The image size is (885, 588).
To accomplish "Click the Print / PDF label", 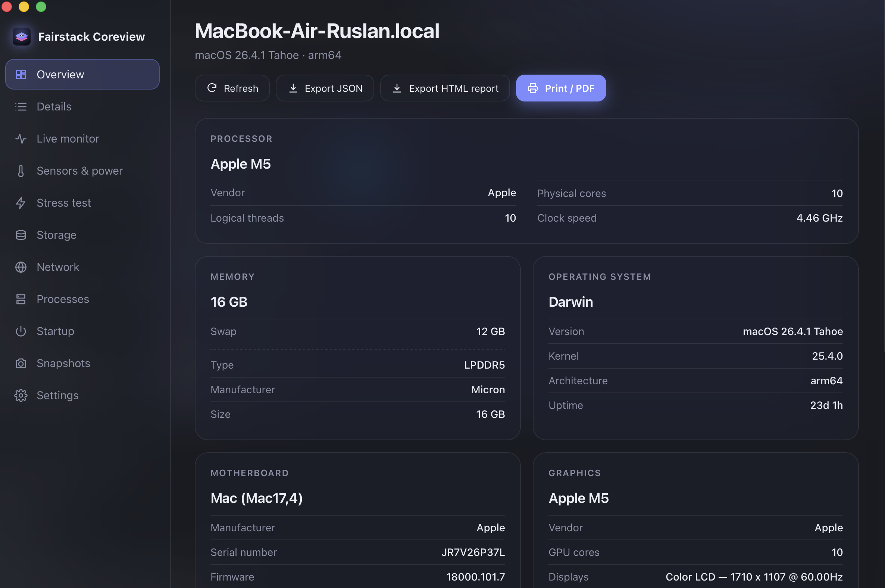I will pos(570,88).
